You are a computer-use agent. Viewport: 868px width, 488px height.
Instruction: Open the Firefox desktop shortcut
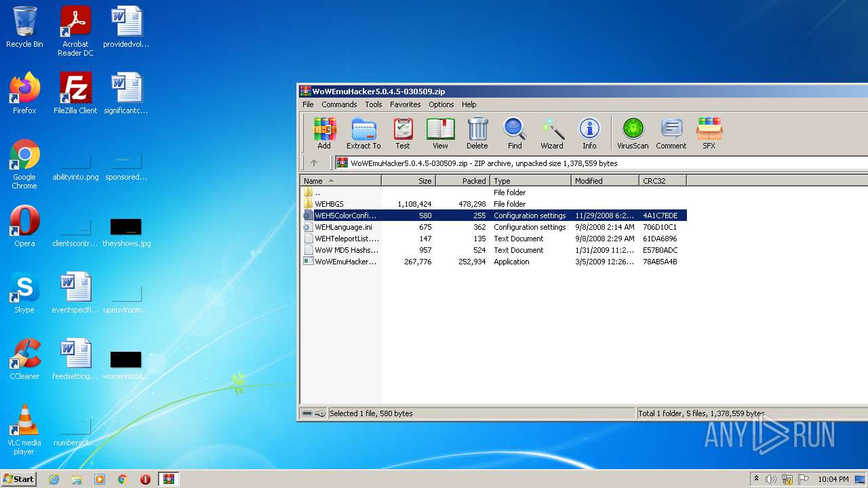[24, 94]
